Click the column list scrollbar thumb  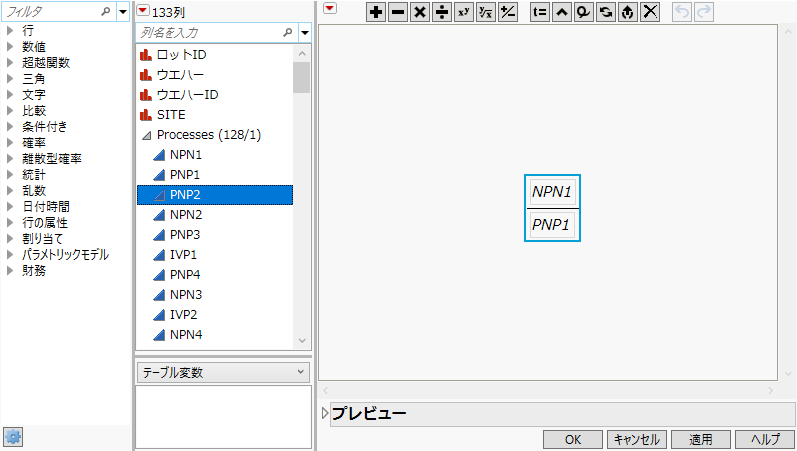tap(301, 78)
